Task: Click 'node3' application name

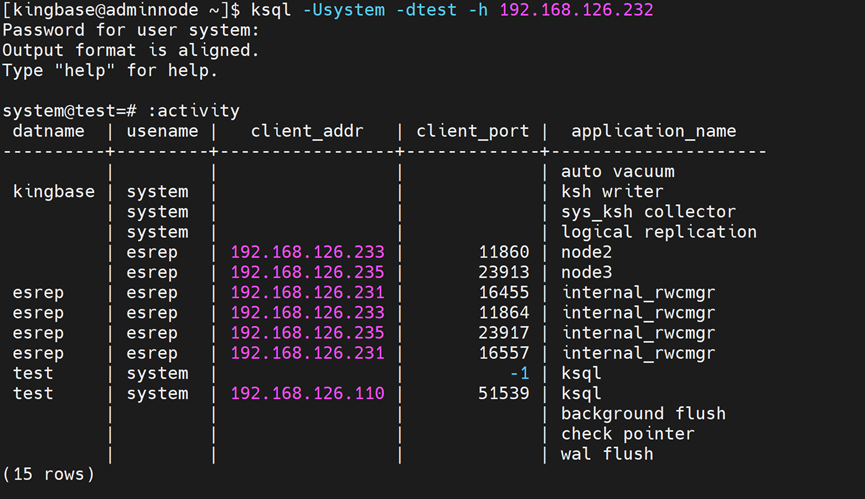Action: tap(586, 272)
